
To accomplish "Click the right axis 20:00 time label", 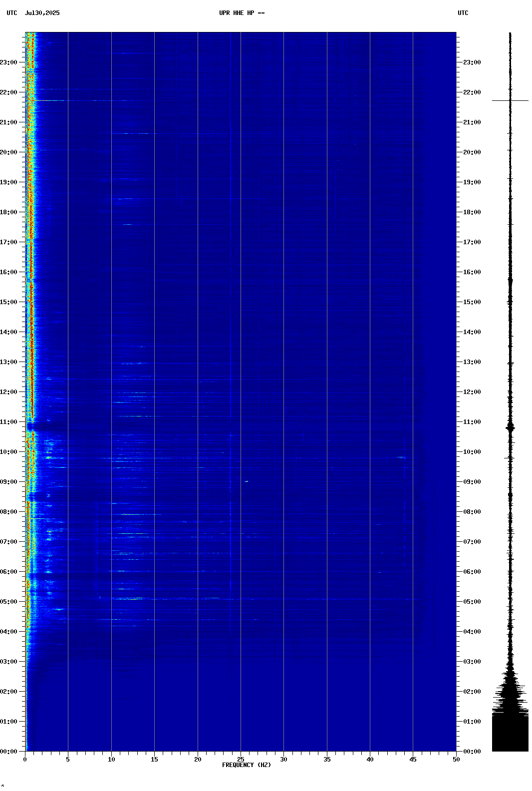I will point(472,152).
